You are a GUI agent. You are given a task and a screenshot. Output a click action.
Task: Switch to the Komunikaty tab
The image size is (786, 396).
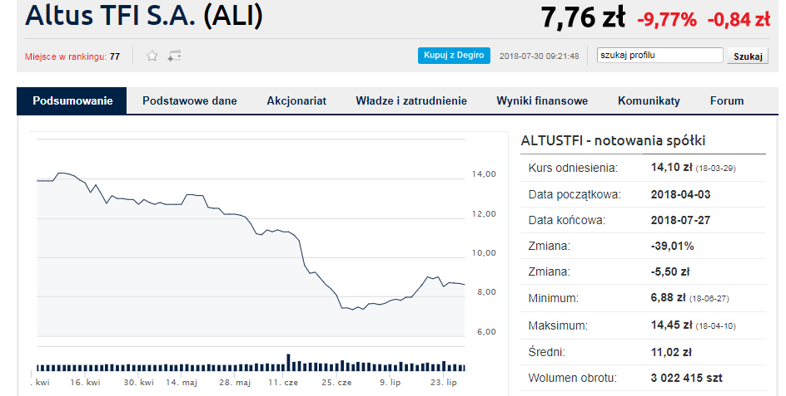tap(649, 101)
